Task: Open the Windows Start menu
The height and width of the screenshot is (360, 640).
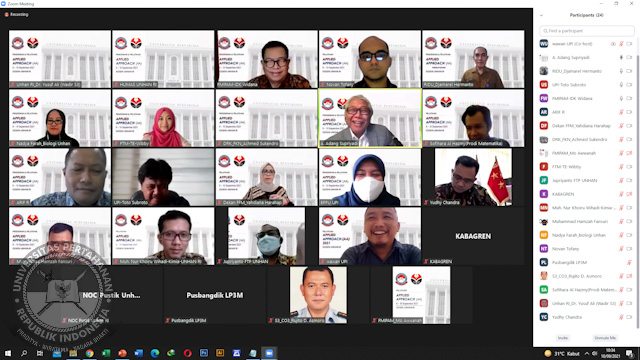Action: [8, 353]
